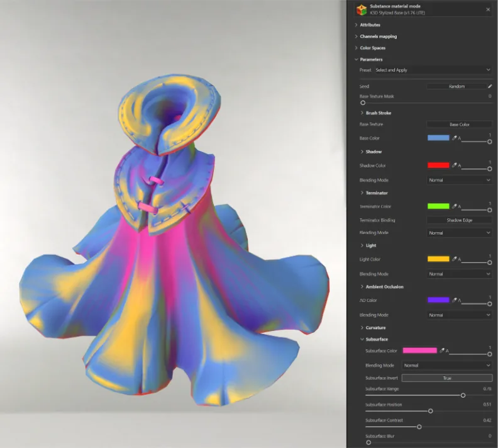Toggle the Terminator Binding Shadow Edge option
This screenshot has width=498, height=448.
tap(459, 220)
